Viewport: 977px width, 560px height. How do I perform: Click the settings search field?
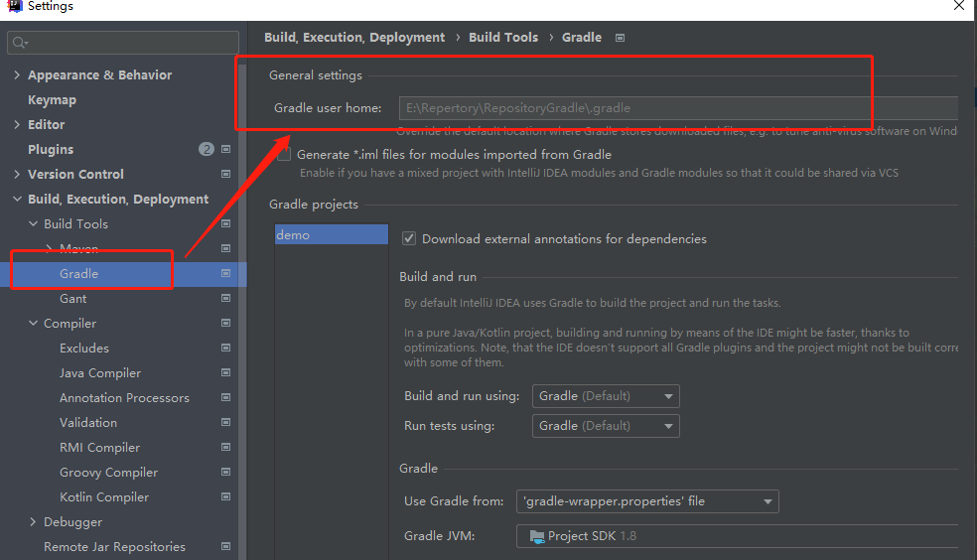coord(123,43)
